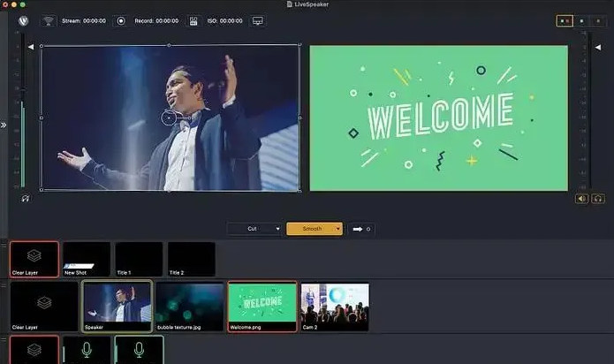This screenshot has width=614, height=364.
Task: Click the face tracking circle on speaker
Action: pos(169,118)
